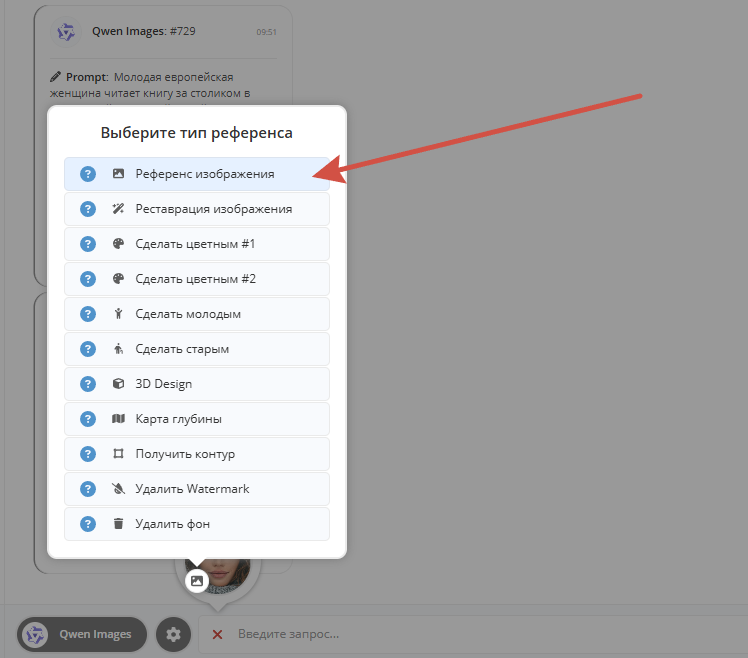Select Сделать цветным #2
The width and height of the screenshot is (748, 658).
click(197, 279)
